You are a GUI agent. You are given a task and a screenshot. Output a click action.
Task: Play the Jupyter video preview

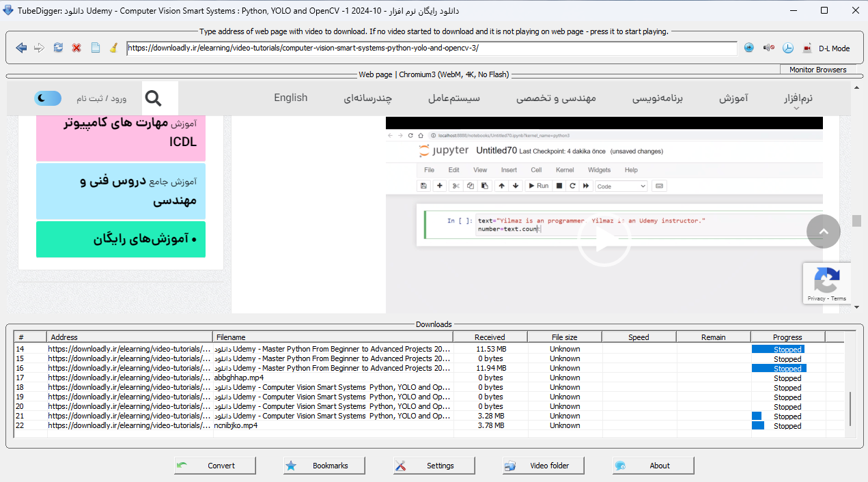pos(604,240)
